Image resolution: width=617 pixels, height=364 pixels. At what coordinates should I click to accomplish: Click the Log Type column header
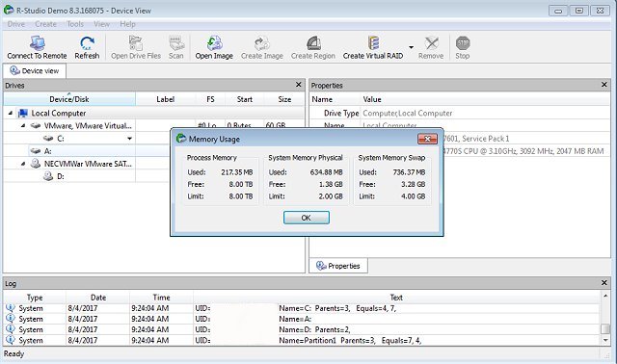(35, 298)
